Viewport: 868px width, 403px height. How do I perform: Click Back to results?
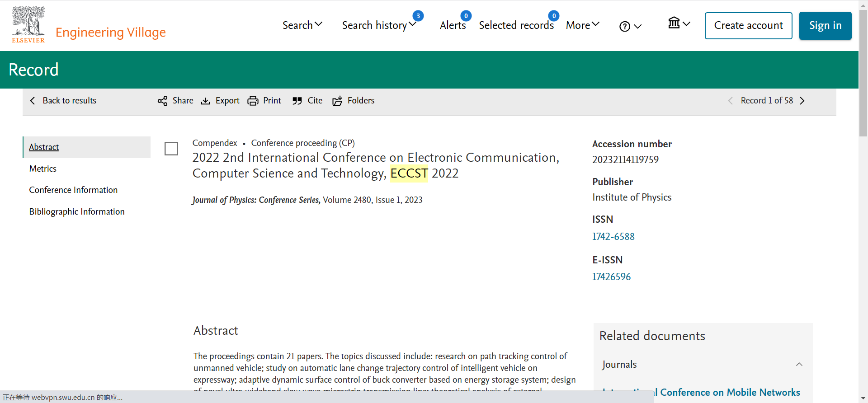click(69, 101)
